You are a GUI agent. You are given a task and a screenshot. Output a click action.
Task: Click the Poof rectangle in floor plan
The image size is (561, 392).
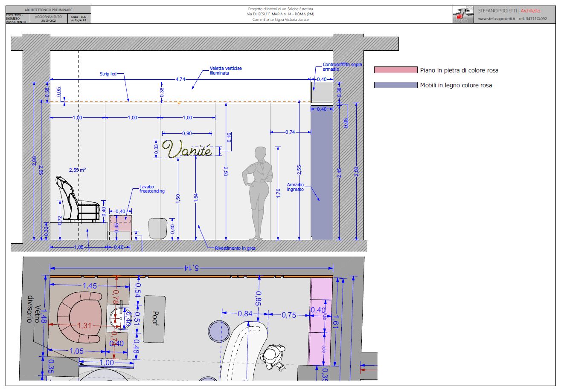click(x=154, y=319)
